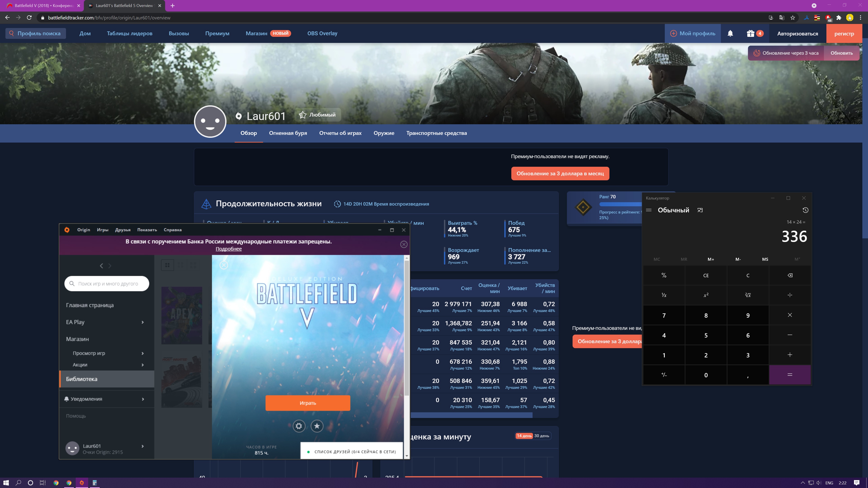
Task: Open the Друзья menu in Origin
Action: tap(123, 230)
